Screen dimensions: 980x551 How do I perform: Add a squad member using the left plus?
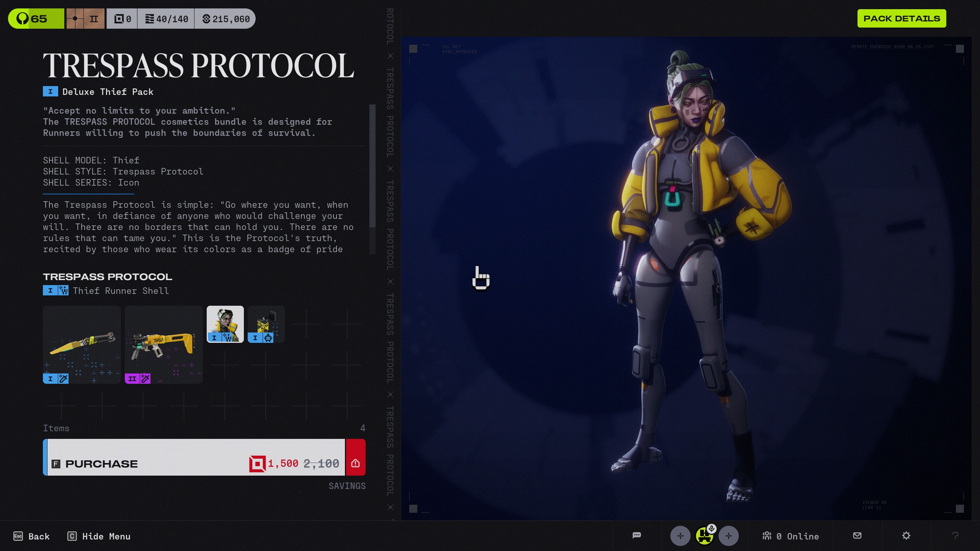(x=680, y=536)
